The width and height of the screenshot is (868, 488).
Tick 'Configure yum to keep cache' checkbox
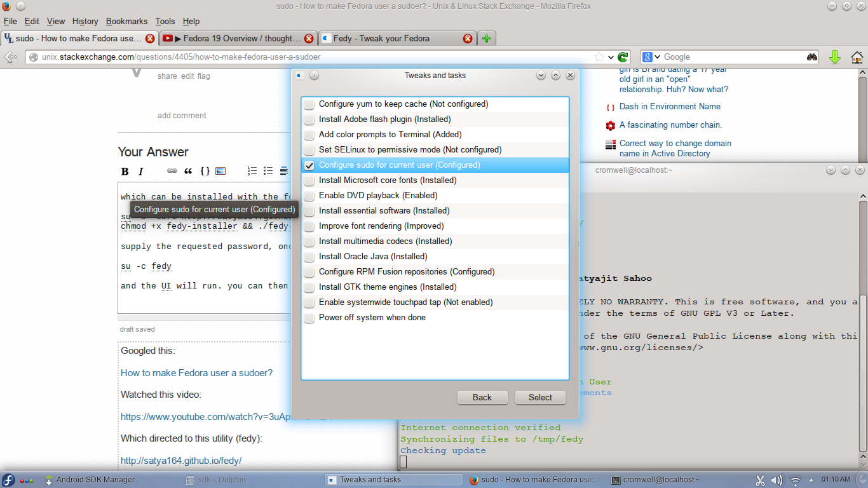(309, 104)
